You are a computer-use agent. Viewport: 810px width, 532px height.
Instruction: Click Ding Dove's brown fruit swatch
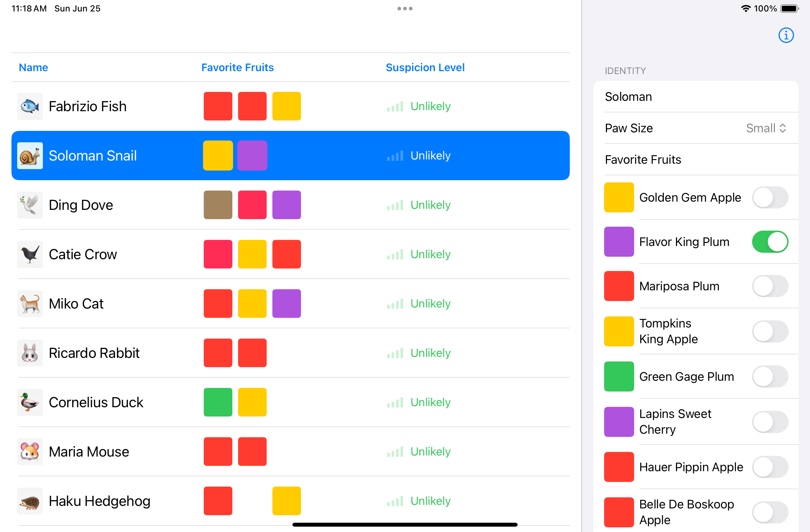point(218,205)
